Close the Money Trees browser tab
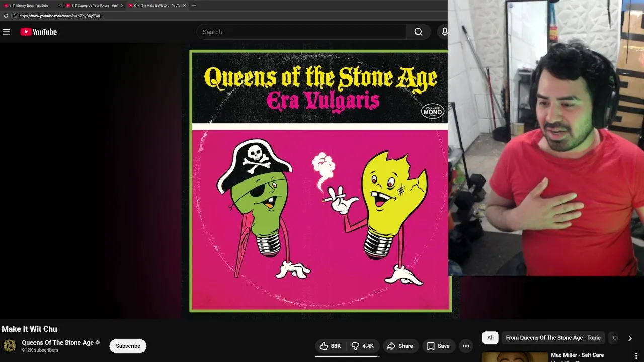This screenshot has height=362, width=644. coord(60,5)
